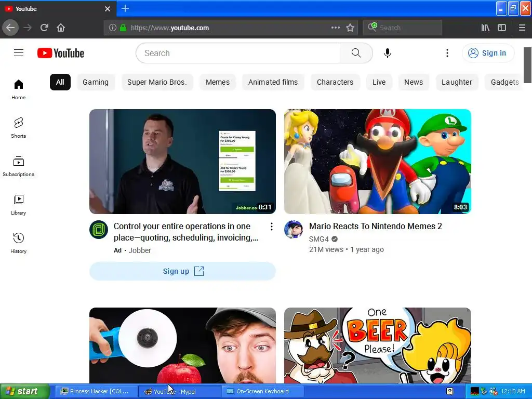
Task: Open the Jobber ad video thumbnail
Action: [x=182, y=162]
